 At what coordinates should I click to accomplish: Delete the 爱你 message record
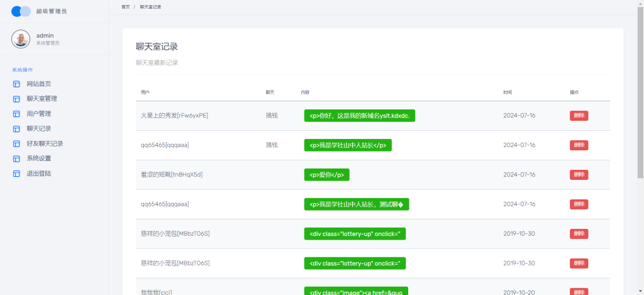(579, 175)
